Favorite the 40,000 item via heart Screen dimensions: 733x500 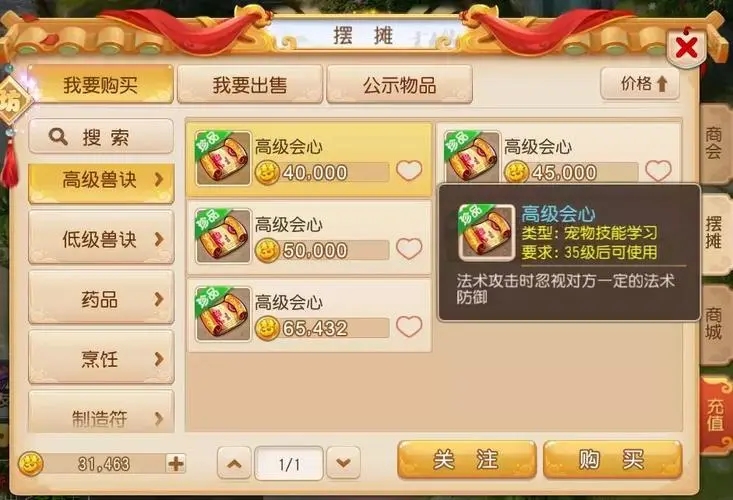point(409,171)
